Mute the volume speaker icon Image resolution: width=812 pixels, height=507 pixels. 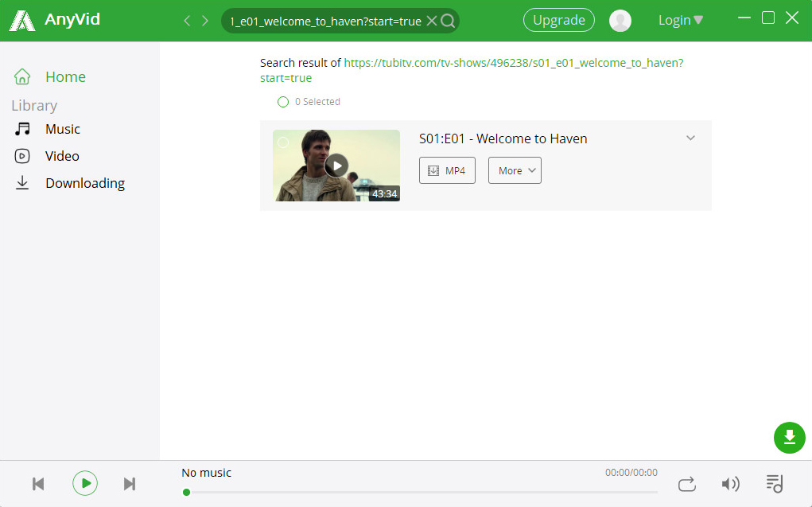pos(729,484)
